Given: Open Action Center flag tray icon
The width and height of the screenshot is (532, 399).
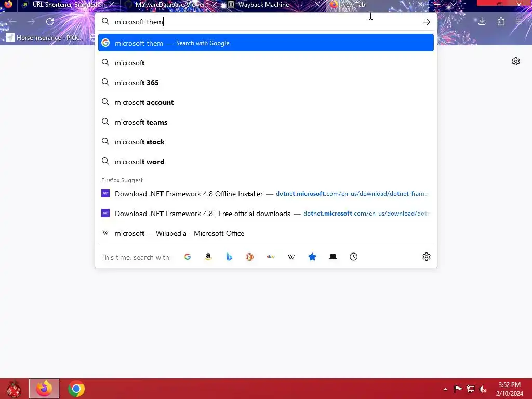Looking at the screenshot, I should [458, 389].
